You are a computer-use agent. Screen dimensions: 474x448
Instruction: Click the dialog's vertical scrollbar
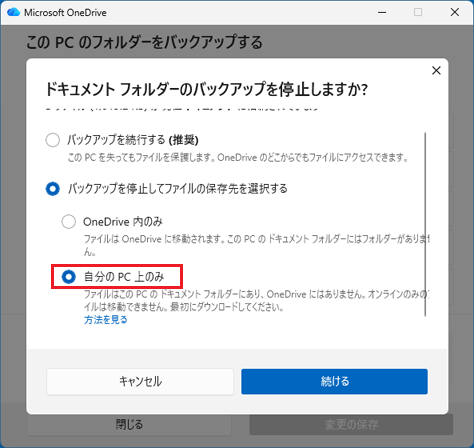425,224
